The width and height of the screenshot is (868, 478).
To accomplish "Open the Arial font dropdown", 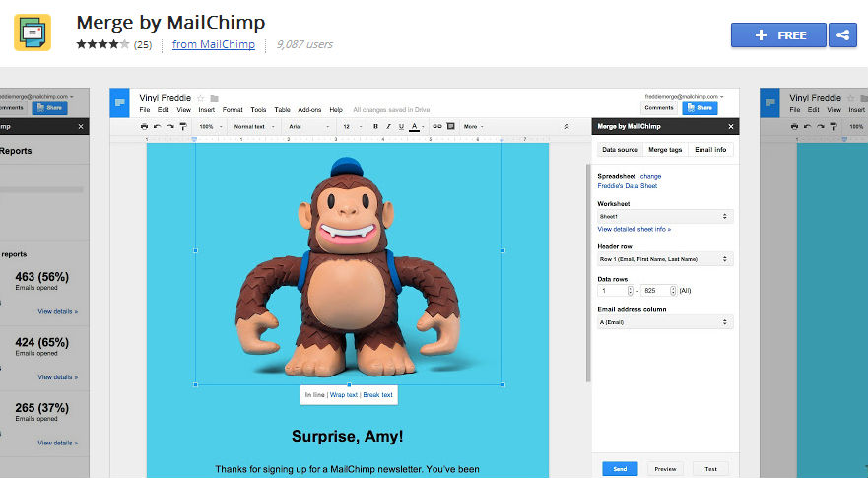I will coord(308,127).
